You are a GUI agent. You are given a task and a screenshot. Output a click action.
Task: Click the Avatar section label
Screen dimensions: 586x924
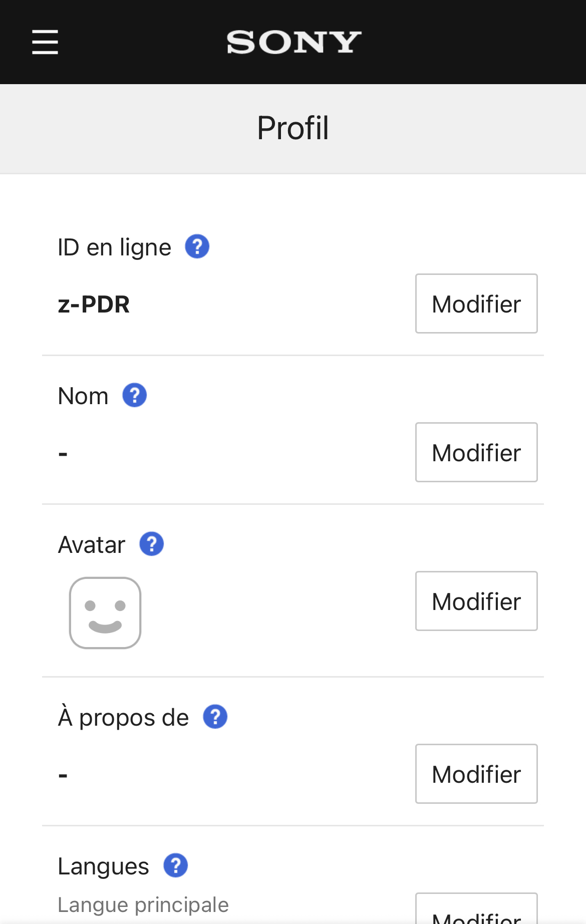click(92, 545)
